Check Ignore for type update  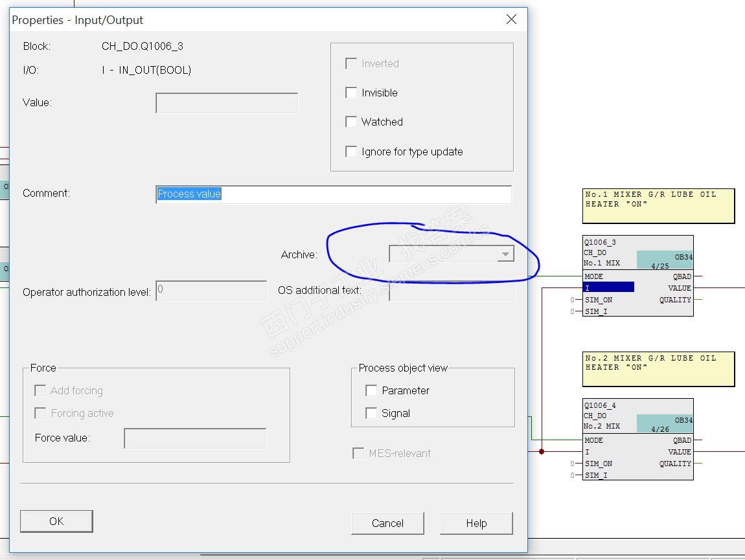click(351, 151)
